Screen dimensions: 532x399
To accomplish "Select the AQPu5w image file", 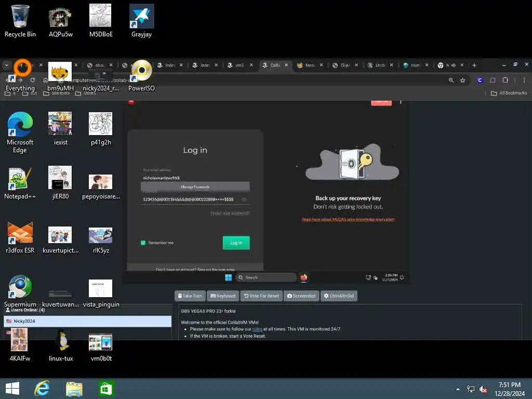I will 61,21.
